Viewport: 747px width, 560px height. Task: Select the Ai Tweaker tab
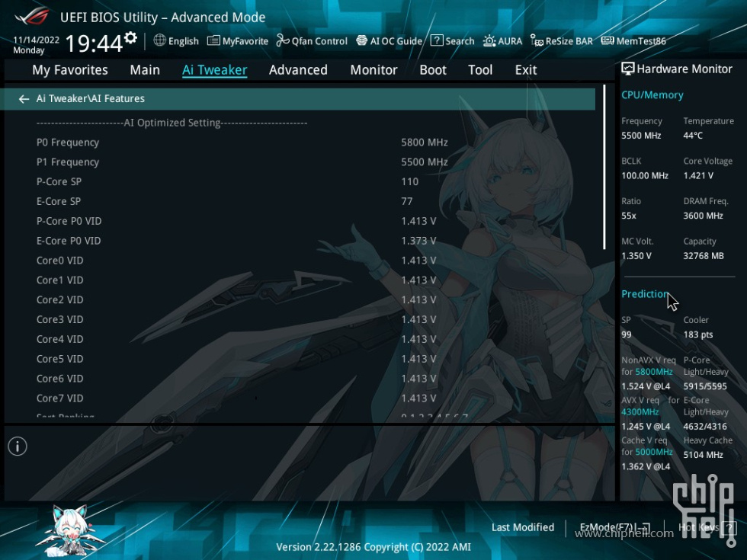(x=214, y=70)
